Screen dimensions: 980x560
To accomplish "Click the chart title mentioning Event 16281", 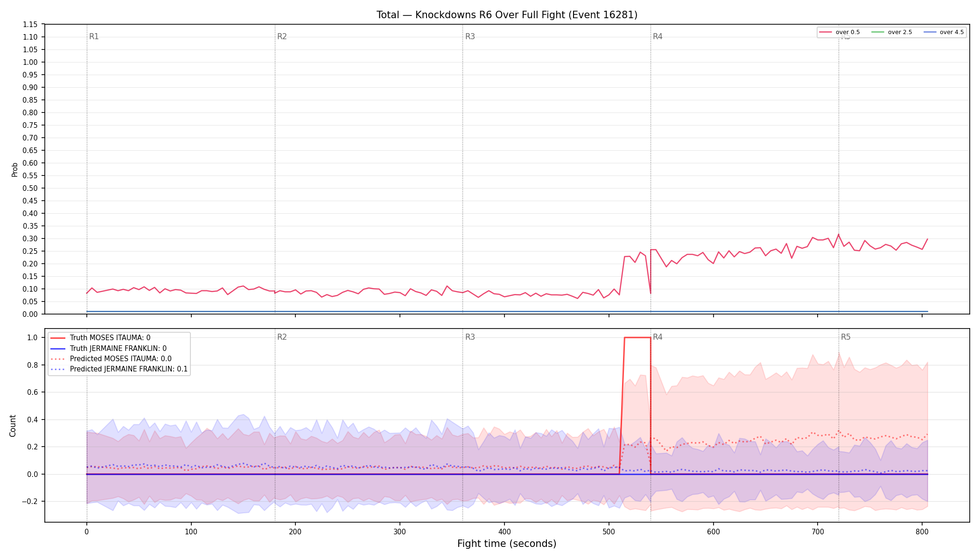I will (x=507, y=15).
